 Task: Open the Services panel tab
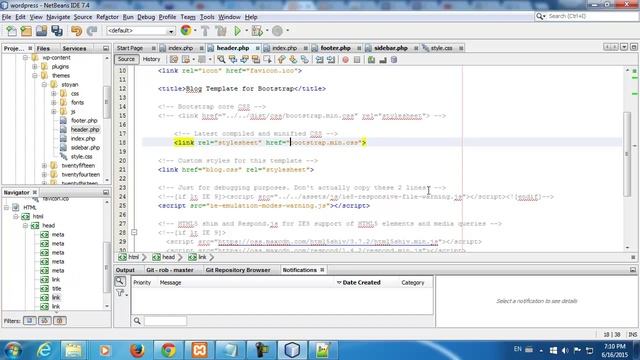74,48
